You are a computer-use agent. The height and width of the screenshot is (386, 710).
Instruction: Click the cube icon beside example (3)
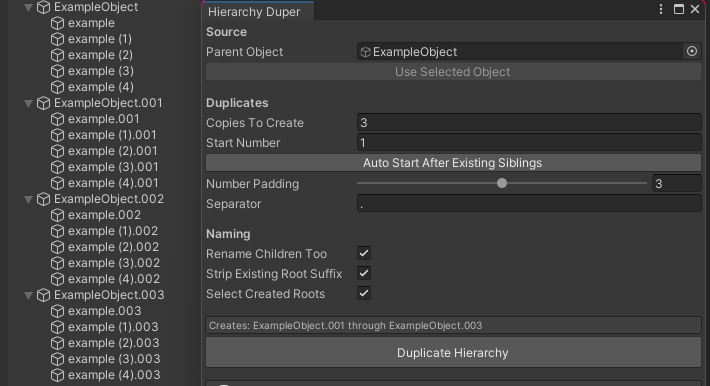pos(58,71)
